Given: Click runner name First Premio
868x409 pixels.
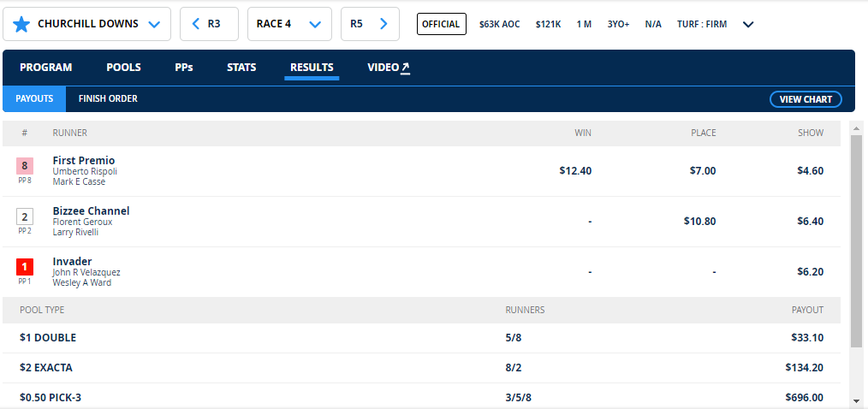Looking at the screenshot, I should pyautogui.click(x=84, y=161).
